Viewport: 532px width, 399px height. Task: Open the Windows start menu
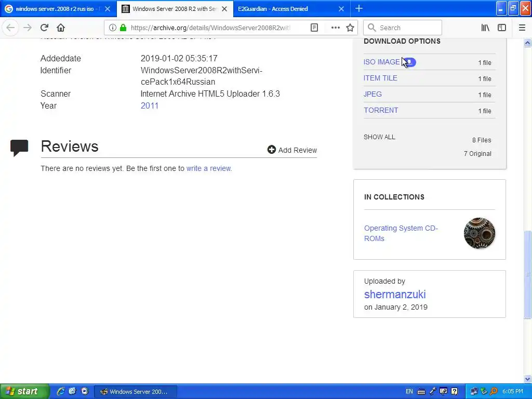24,391
